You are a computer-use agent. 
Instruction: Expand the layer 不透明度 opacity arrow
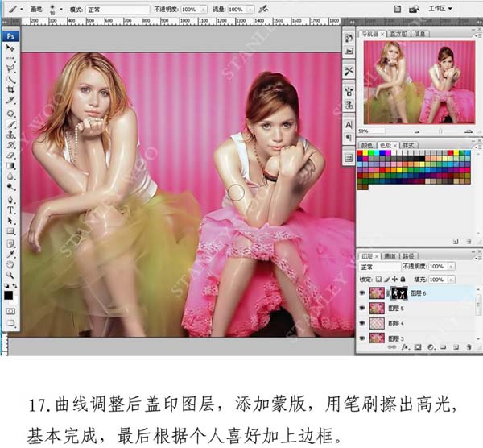(452, 267)
